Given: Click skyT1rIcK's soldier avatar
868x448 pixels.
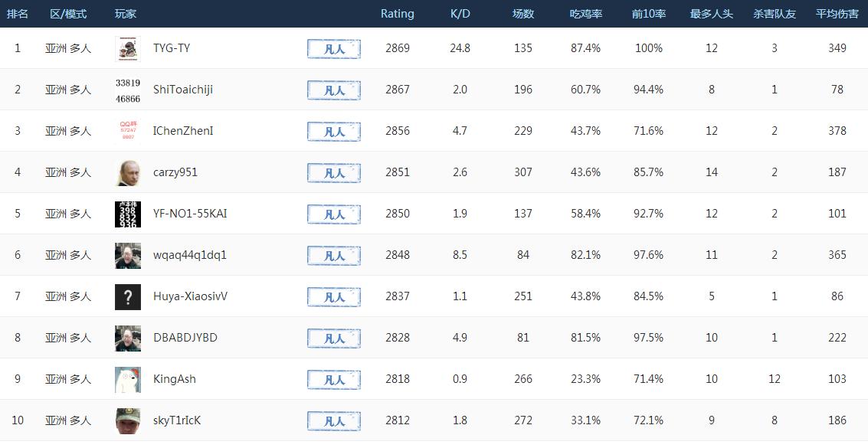Looking at the screenshot, I should 128,420.
